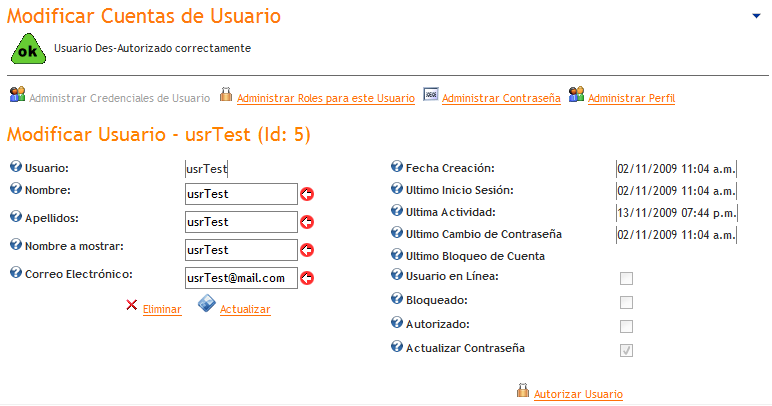Click the red arrow icon beside Apellidos field
The height and width of the screenshot is (406, 772).
pos(307,222)
